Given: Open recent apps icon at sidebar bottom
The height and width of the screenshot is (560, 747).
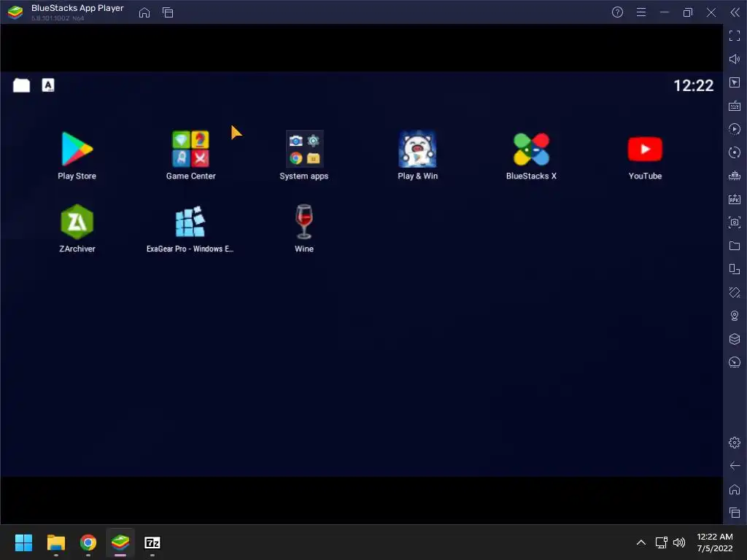Looking at the screenshot, I should [735, 513].
